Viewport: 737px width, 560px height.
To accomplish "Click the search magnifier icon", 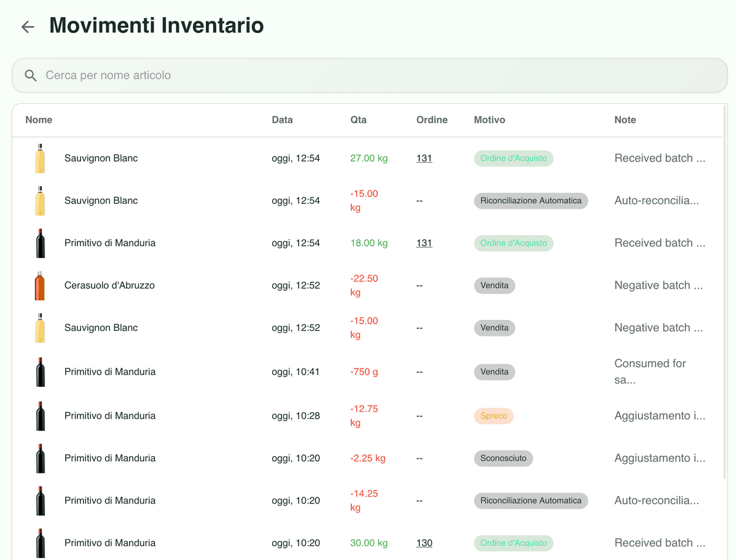I will (x=30, y=75).
